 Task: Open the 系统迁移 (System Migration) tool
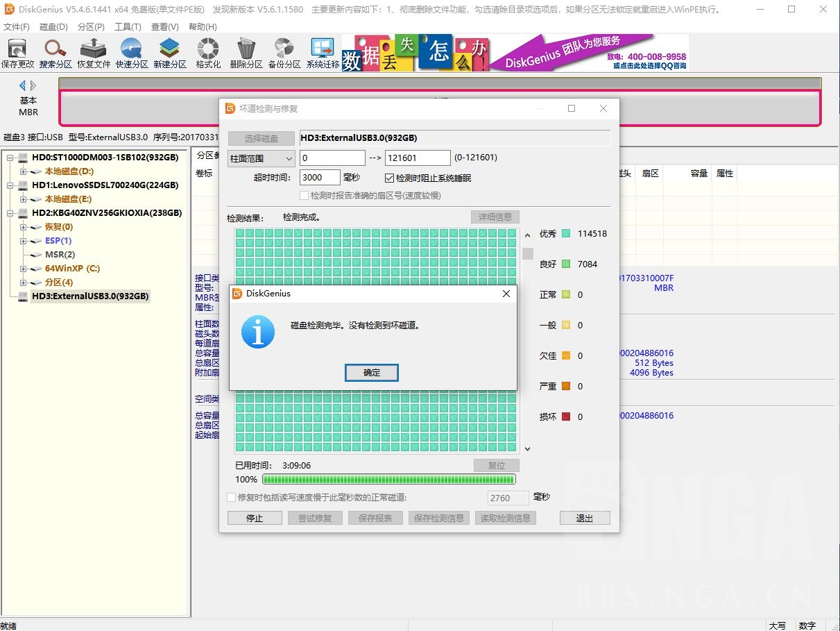[x=323, y=53]
